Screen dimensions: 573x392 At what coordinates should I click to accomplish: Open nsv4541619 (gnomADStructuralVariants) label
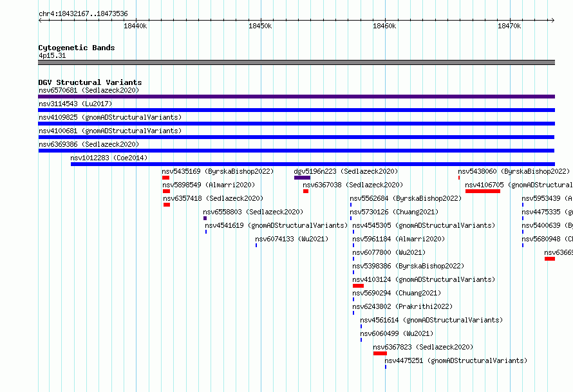click(x=276, y=225)
